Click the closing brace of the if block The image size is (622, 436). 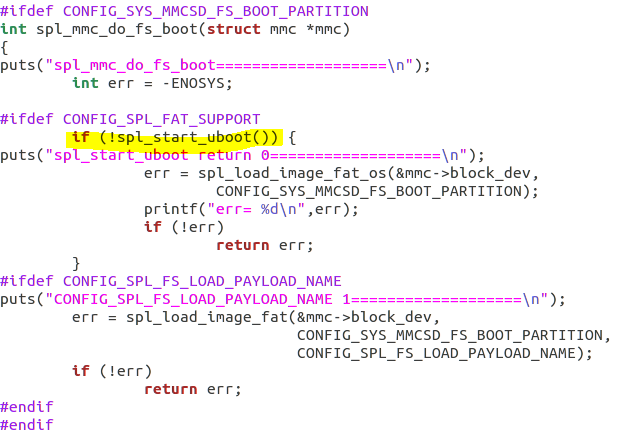click(76, 263)
